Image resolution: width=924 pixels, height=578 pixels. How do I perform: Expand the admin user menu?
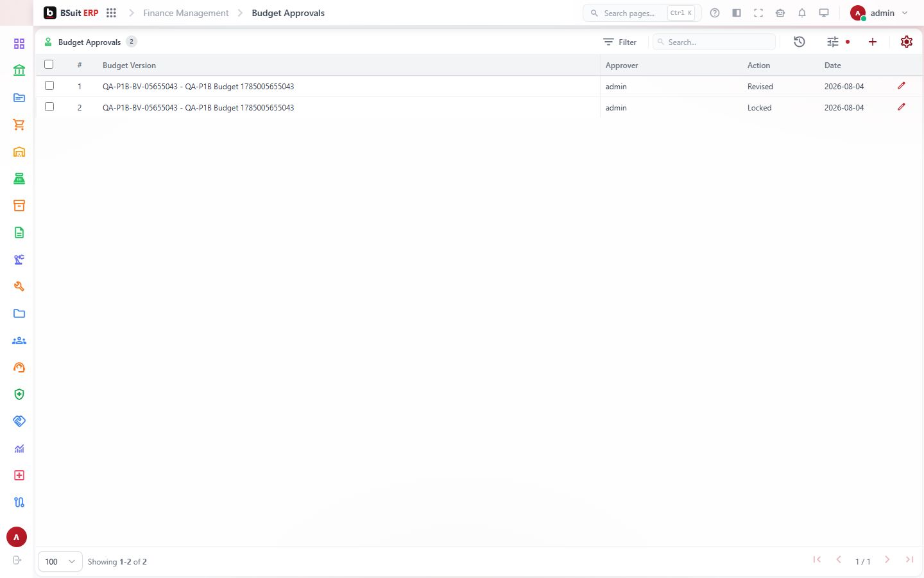tap(879, 13)
